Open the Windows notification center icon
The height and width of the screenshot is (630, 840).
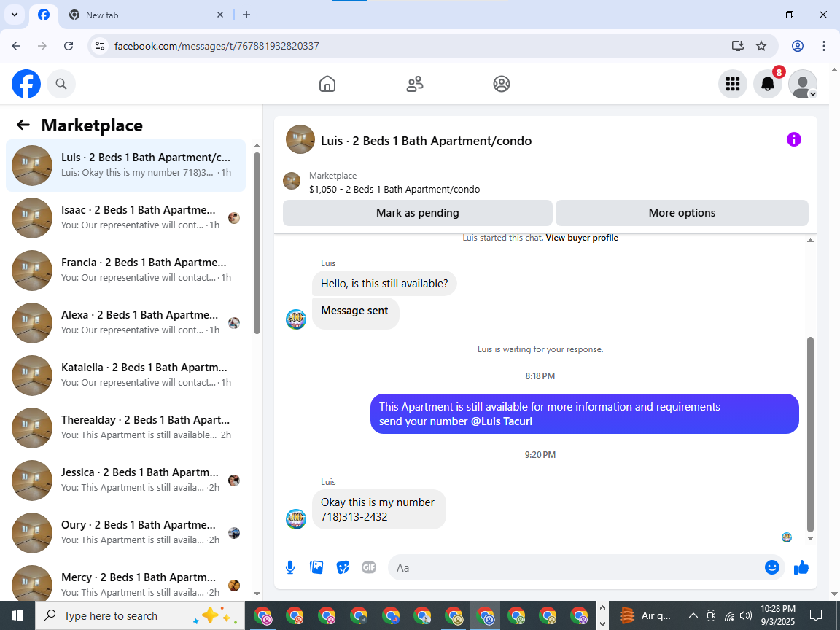click(x=815, y=615)
